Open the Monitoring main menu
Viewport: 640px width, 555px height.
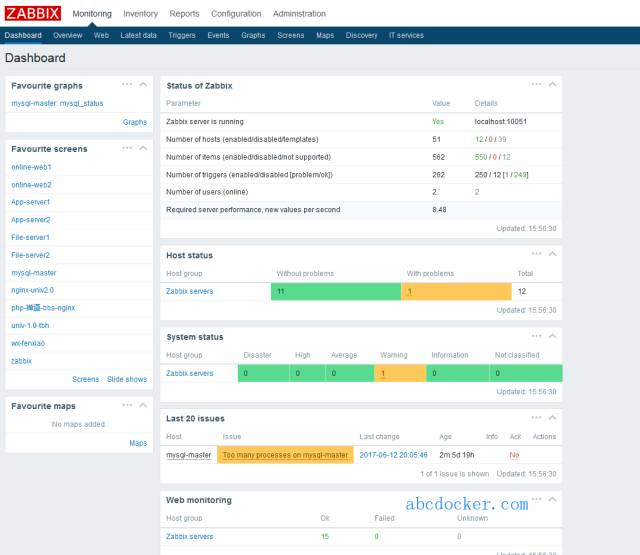pos(92,13)
